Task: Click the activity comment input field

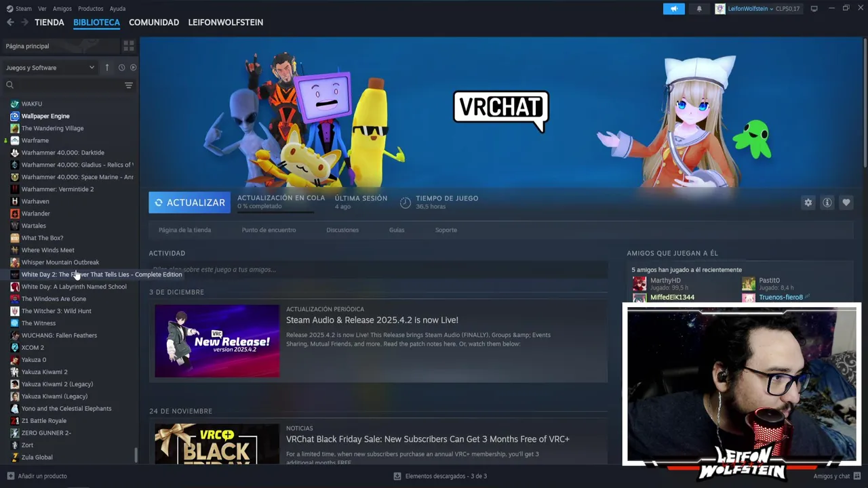Action: (x=378, y=270)
